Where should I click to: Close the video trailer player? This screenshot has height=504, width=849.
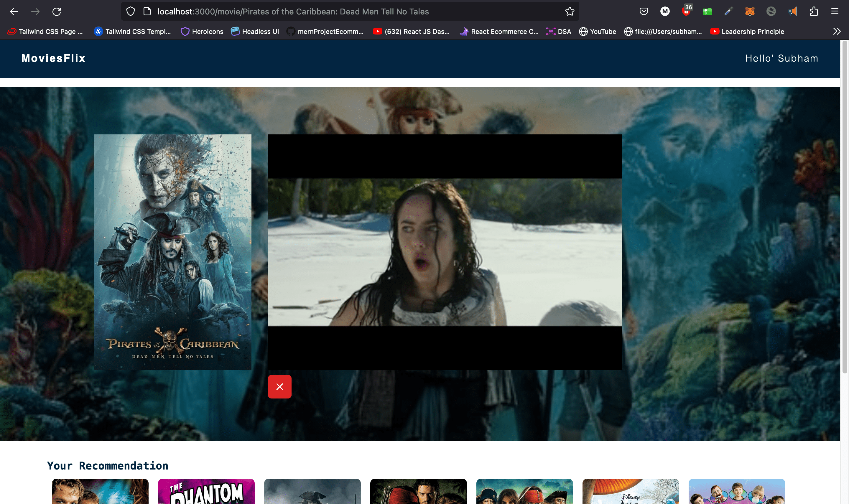279,386
